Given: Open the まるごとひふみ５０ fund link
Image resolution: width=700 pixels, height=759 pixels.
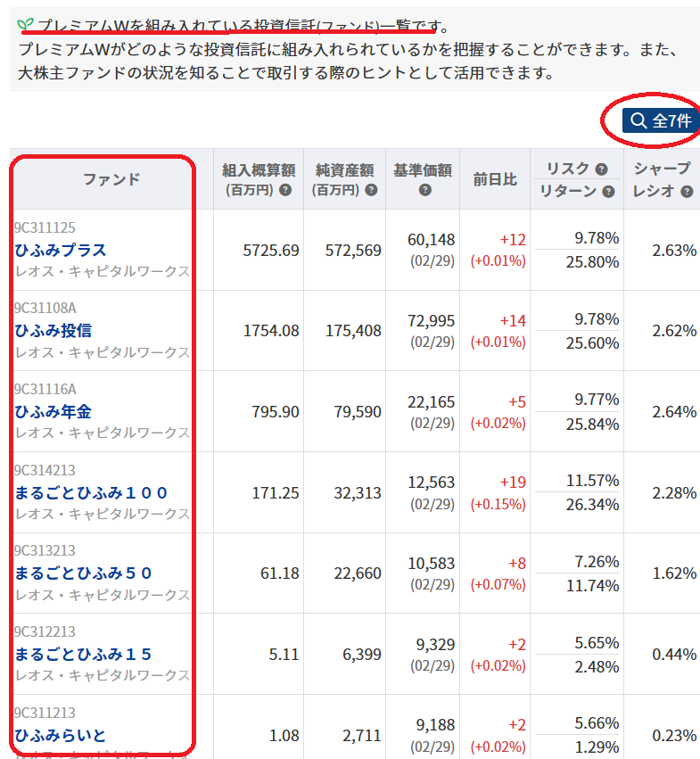Looking at the screenshot, I should point(83,573).
